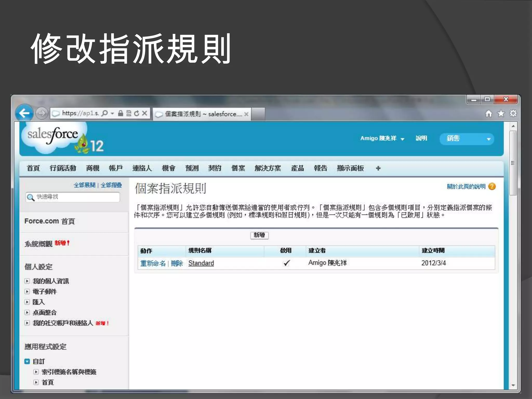Click the compatibility view icon in address bar
Image resolution: width=532 pixels, height=399 pixels.
129,113
